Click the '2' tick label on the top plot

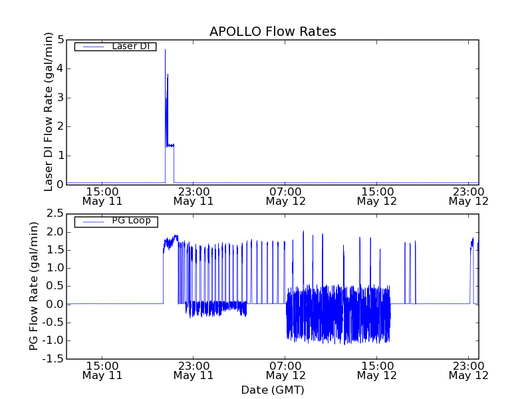(x=61, y=126)
